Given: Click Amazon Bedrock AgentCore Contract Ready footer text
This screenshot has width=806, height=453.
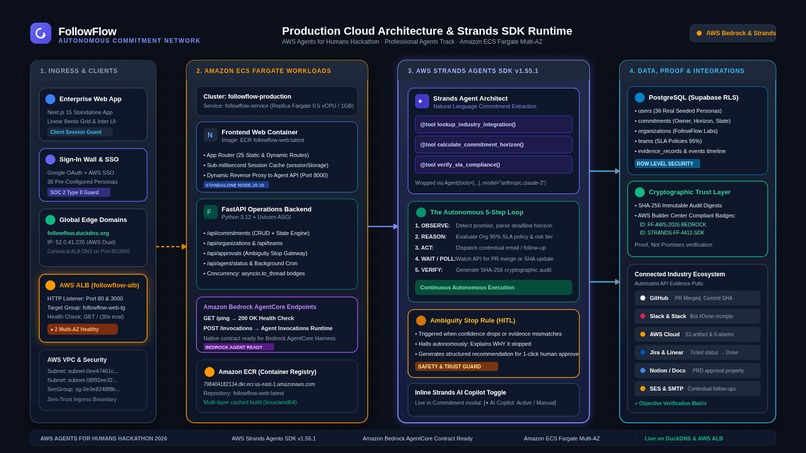Looking at the screenshot, I should pos(417,439).
